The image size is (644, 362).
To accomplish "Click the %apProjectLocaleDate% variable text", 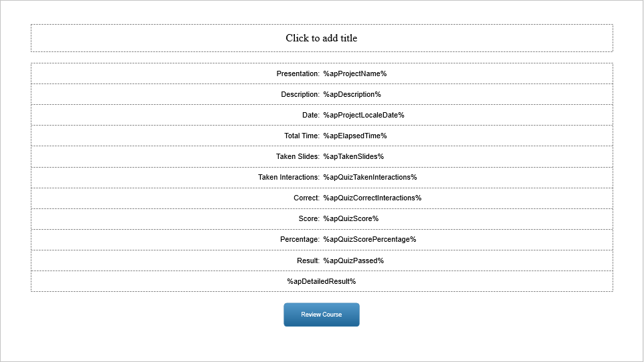I will point(364,115).
